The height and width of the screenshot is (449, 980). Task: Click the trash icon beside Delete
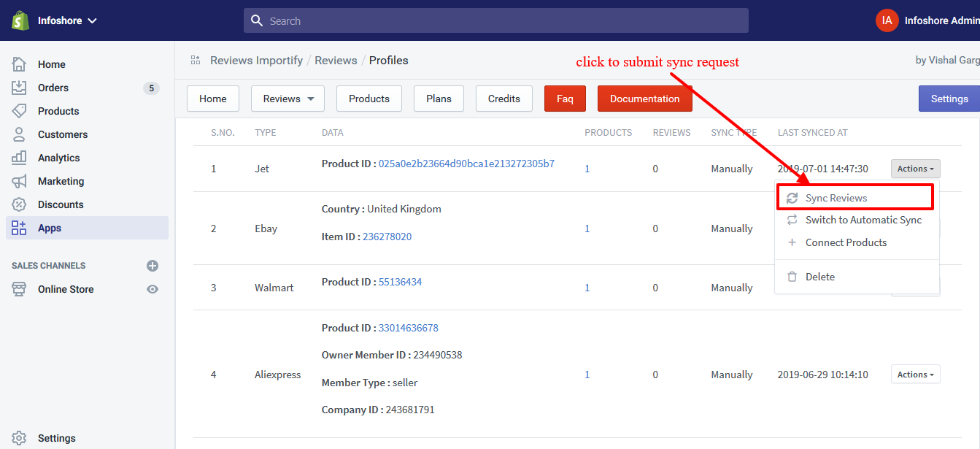coord(792,277)
